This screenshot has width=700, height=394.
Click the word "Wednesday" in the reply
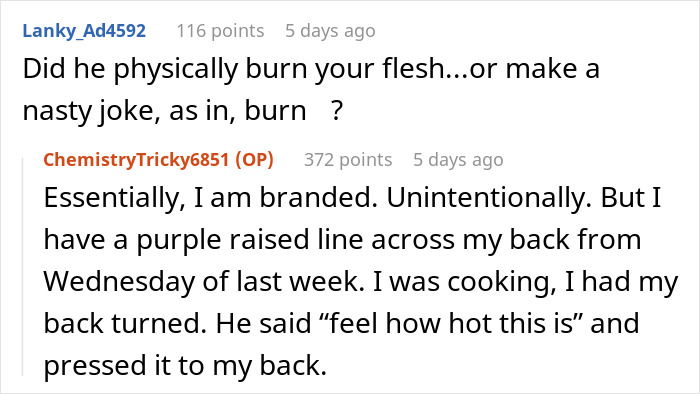(119, 282)
